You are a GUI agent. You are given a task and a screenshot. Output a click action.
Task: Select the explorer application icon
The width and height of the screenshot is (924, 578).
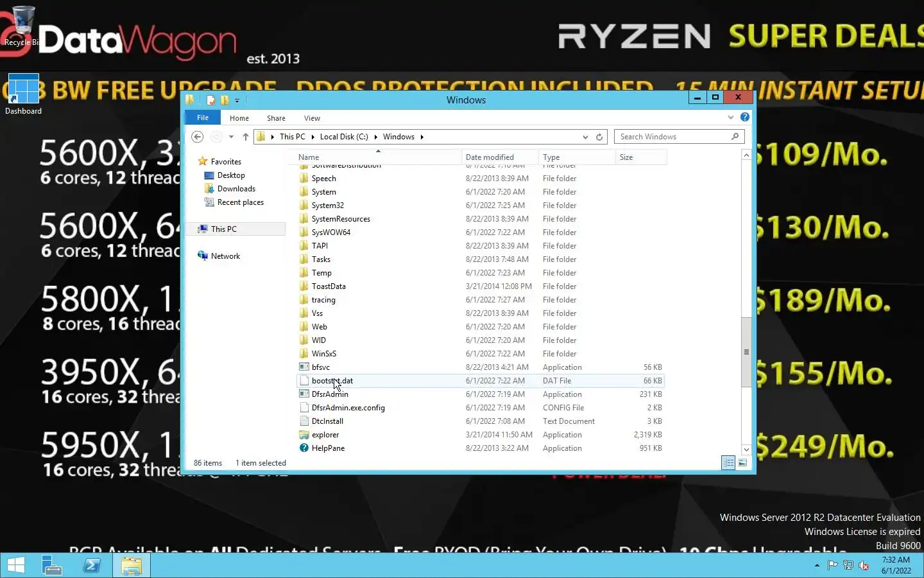pos(304,435)
